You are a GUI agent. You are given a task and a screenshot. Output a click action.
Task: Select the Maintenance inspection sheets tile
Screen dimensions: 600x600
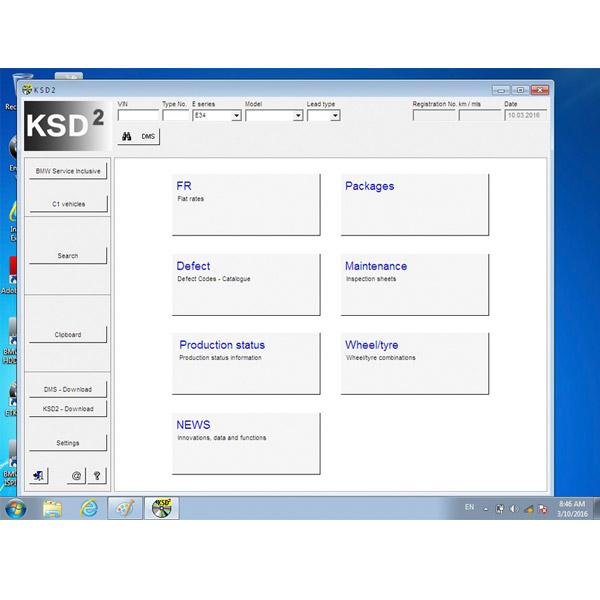(415, 284)
